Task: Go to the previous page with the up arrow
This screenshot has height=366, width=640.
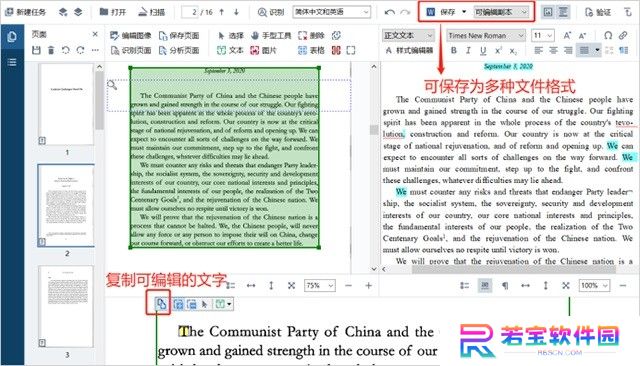Action: pyautogui.click(x=222, y=12)
